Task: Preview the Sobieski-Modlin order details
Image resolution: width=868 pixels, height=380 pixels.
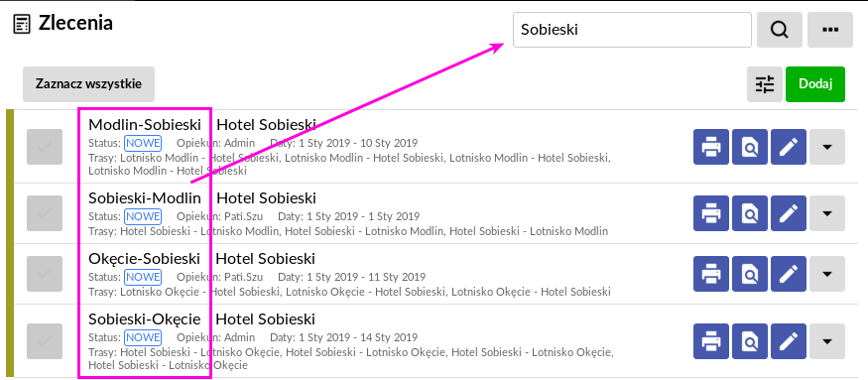Action: click(750, 213)
